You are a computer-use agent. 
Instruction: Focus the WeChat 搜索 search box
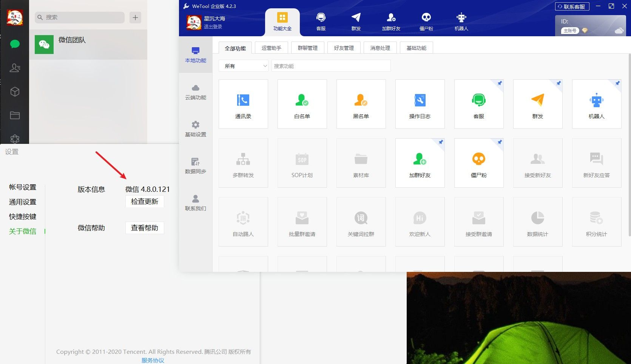coord(80,17)
